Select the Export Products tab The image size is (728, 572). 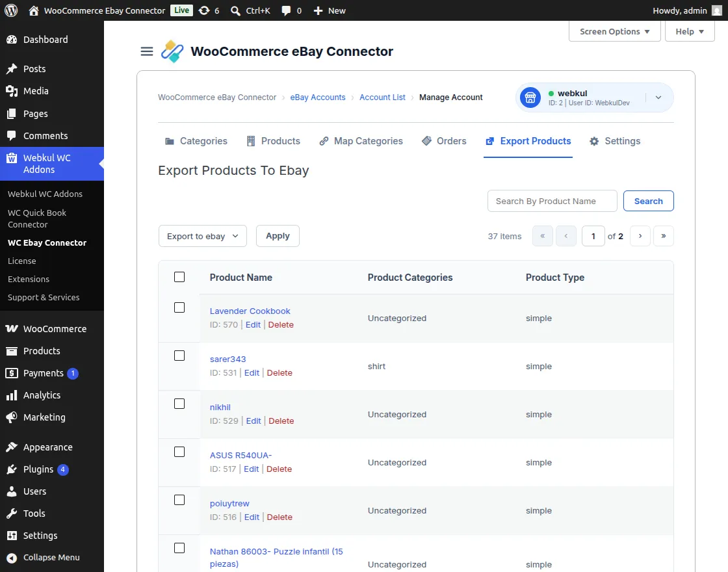[x=528, y=141]
